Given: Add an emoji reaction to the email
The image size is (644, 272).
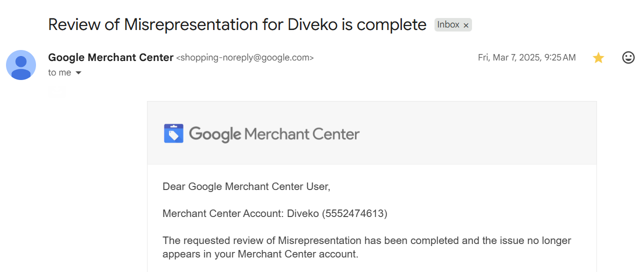Looking at the screenshot, I should point(628,57).
